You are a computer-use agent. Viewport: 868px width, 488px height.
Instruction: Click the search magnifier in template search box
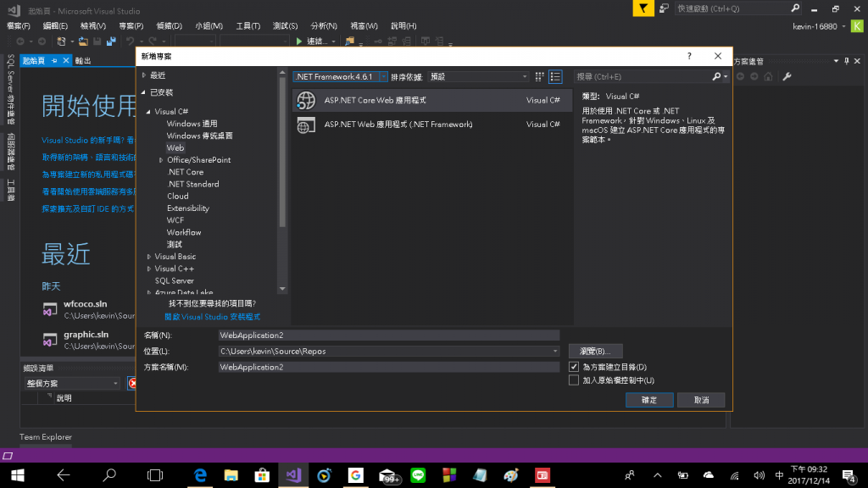coord(715,77)
